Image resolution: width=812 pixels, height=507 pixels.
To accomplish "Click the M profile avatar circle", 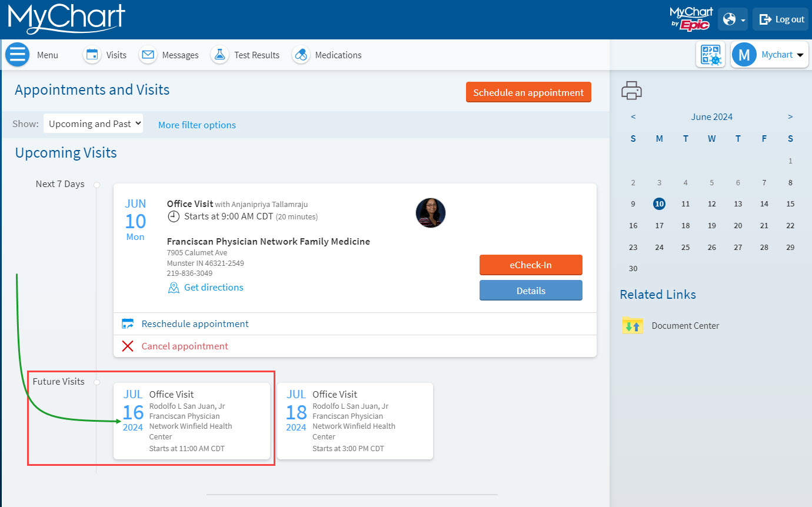I will tap(744, 55).
